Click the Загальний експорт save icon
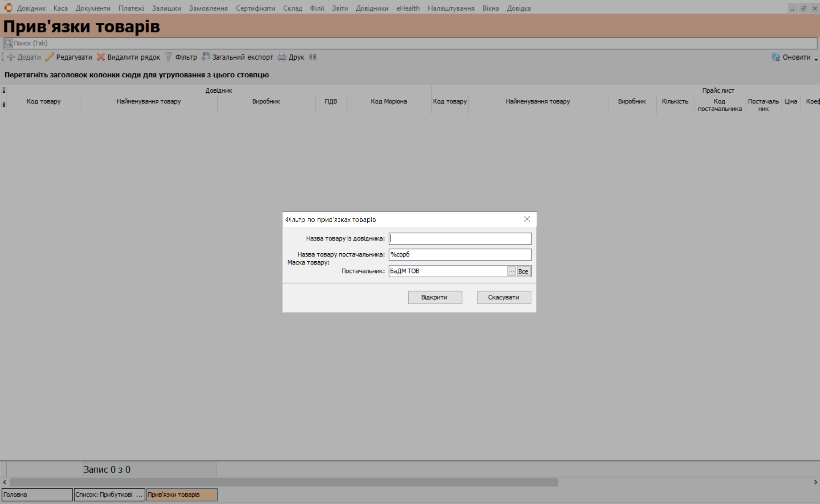The width and height of the screenshot is (820, 504). [x=205, y=57]
